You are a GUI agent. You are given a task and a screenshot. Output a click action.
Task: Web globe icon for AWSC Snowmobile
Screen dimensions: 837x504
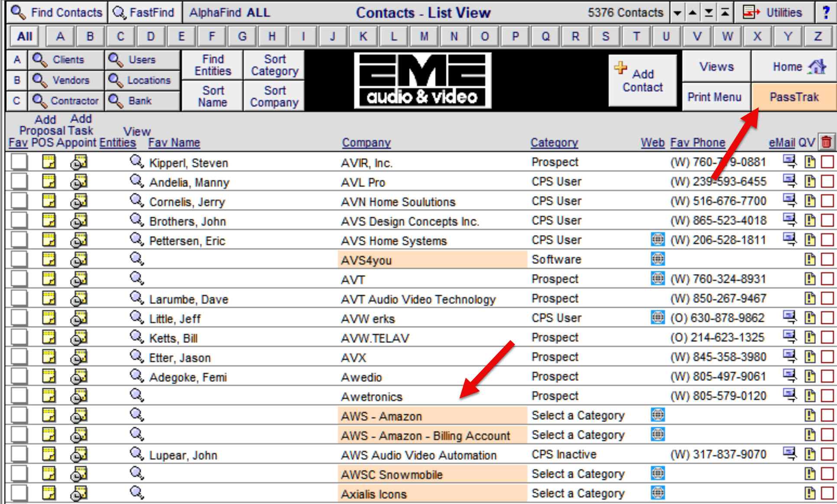point(658,473)
